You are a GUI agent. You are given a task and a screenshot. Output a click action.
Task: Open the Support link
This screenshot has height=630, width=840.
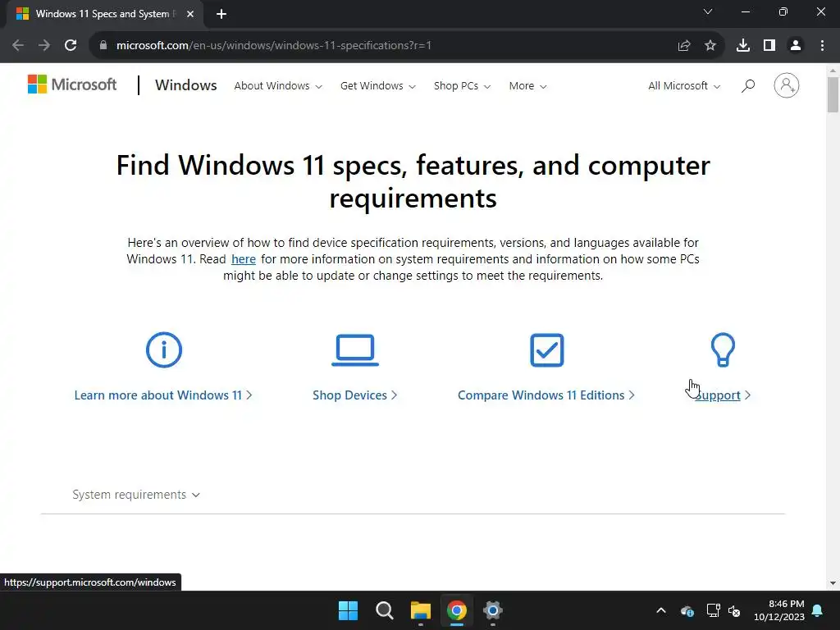[x=723, y=395]
